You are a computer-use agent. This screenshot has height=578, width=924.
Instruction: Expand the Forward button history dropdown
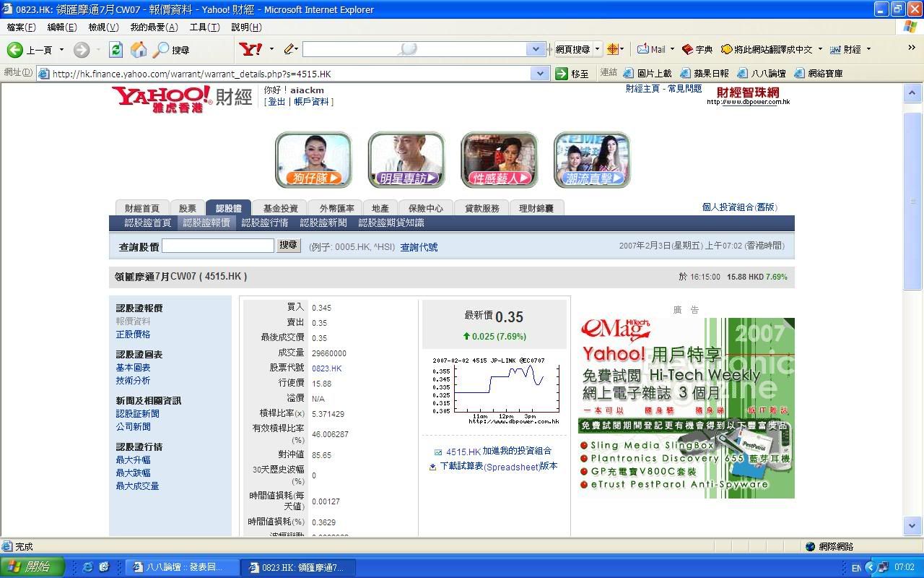pos(97,50)
